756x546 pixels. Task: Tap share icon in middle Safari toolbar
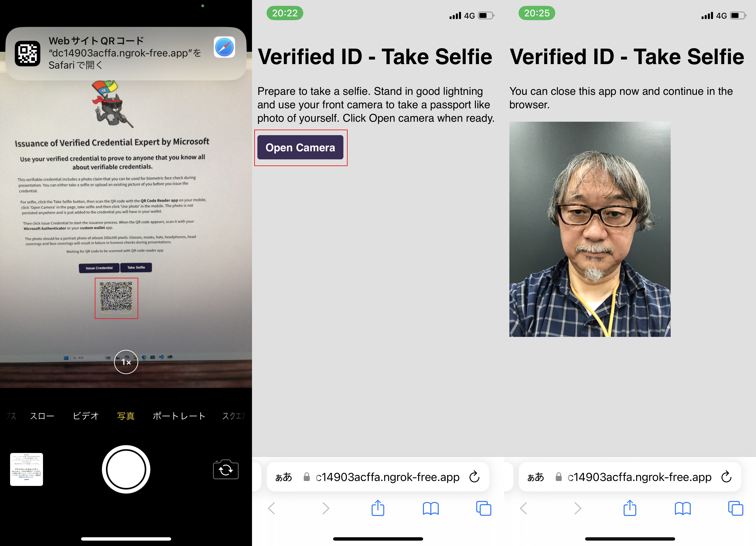coord(378,508)
